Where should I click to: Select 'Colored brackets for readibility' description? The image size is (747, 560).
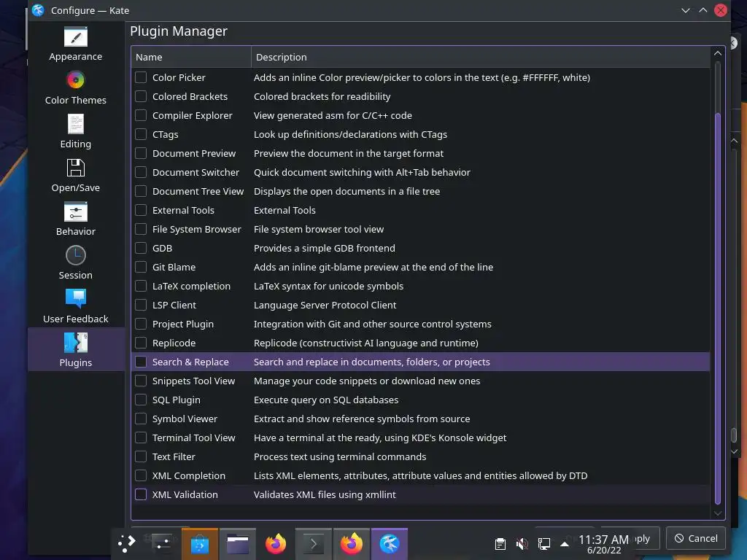click(322, 96)
